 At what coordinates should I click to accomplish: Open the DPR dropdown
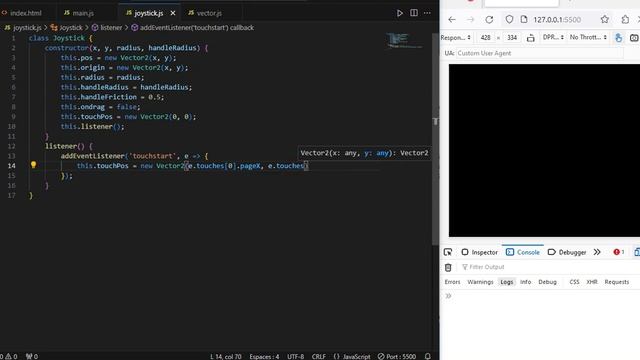[553, 37]
